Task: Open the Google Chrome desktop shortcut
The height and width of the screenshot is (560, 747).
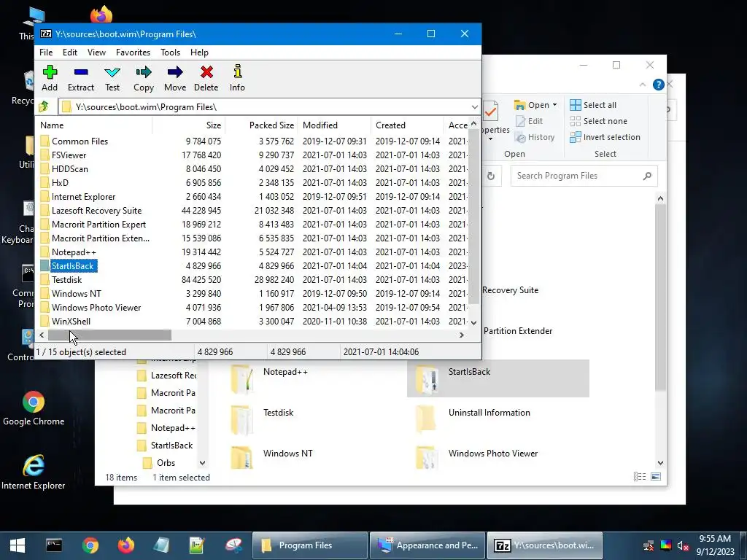Action: tap(34, 408)
